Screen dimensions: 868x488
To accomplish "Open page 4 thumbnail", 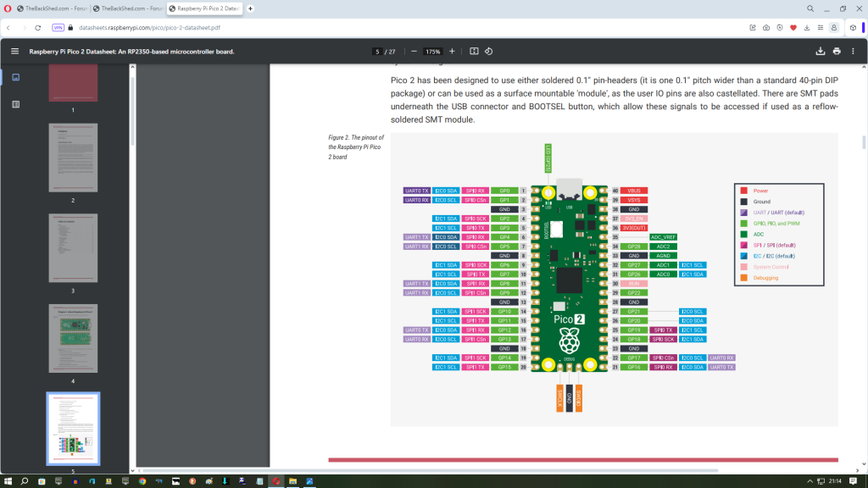I will [73, 338].
